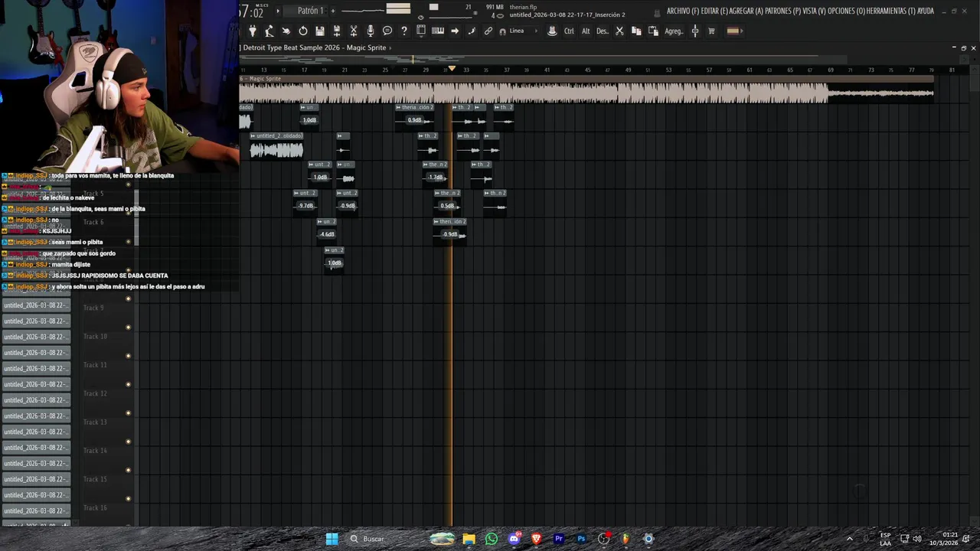The image size is (980, 551).
Task: Click the circular arrow undo icon
Action: 303,31
